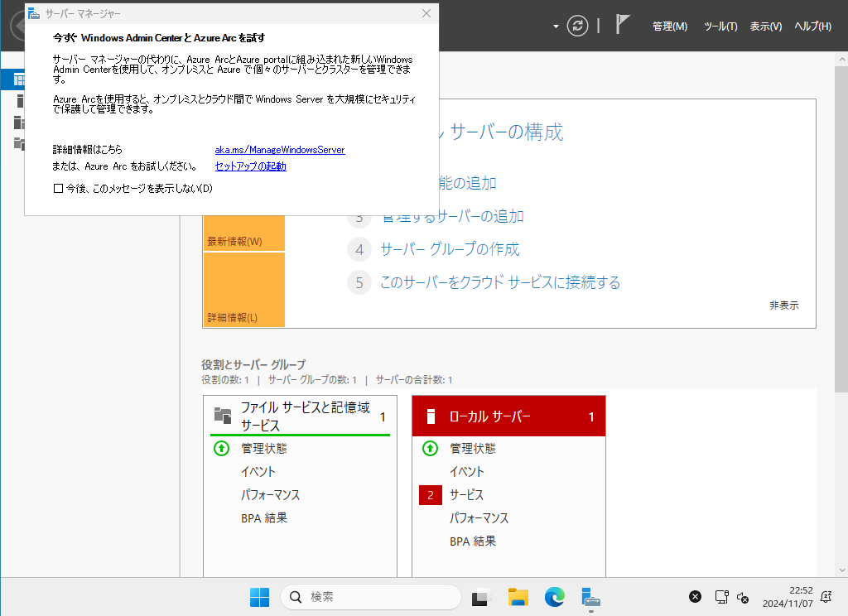Open clock showing 22:52 in taskbar
The height and width of the screenshot is (616, 848).
click(x=788, y=596)
